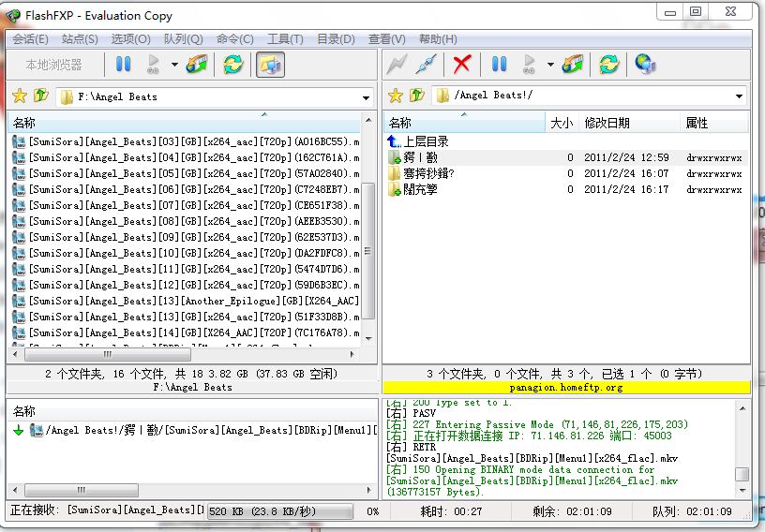The height and width of the screenshot is (532, 765).
Task: Open remote bookmarks star icon
Action: click(x=396, y=96)
